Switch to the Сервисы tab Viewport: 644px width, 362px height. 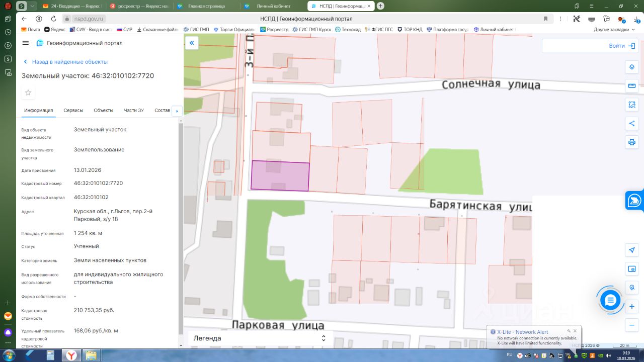73,111
